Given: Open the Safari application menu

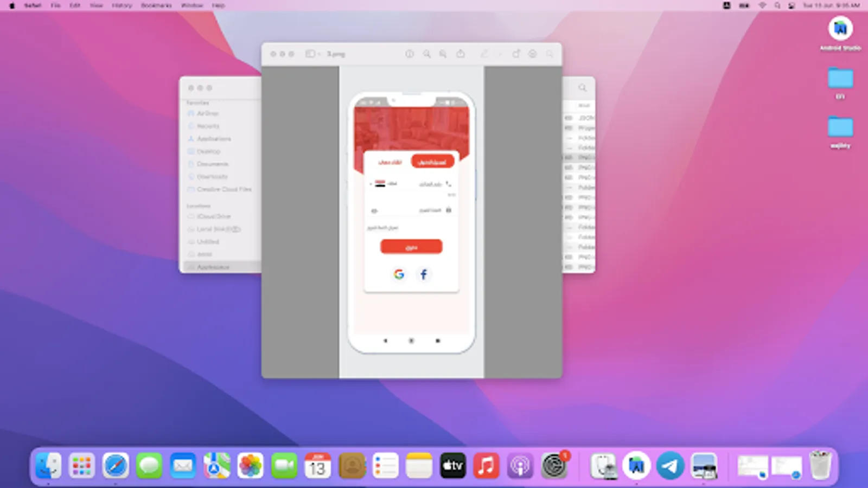Looking at the screenshot, I should (x=33, y=5).
